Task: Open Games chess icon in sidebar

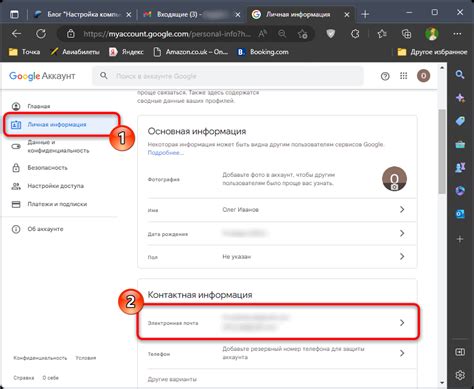Action: (460, 168)
